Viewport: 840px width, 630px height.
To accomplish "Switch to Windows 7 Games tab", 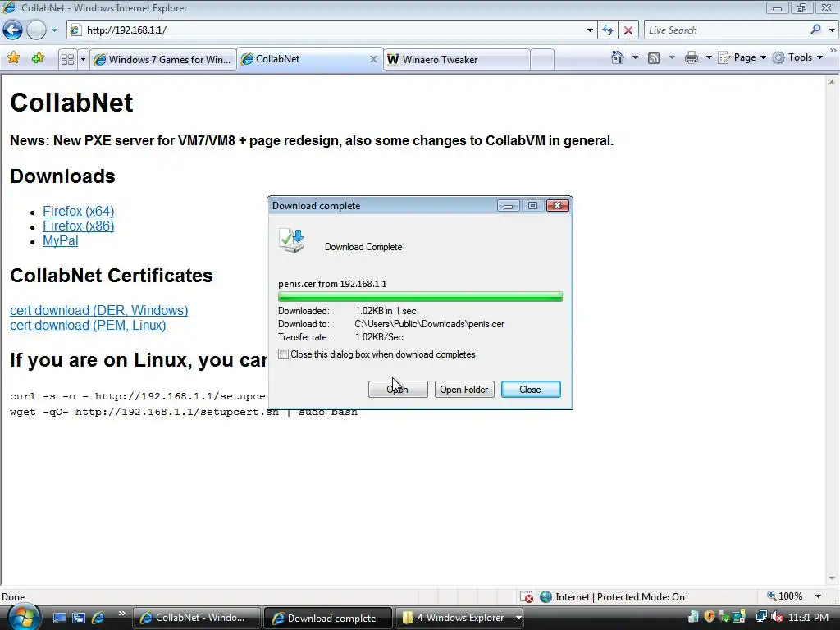I will tap(163, 59).
